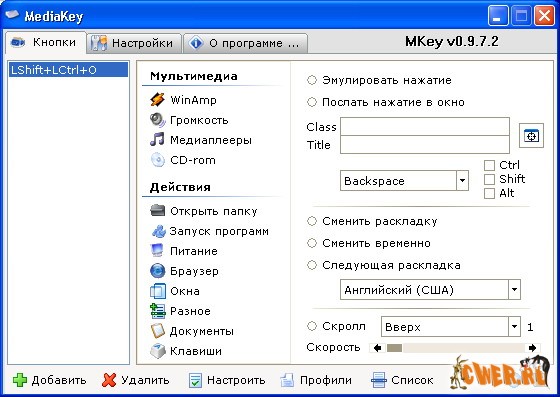Click the Открыть папку label
560x397 pixels.
click(x=214, y=211)
